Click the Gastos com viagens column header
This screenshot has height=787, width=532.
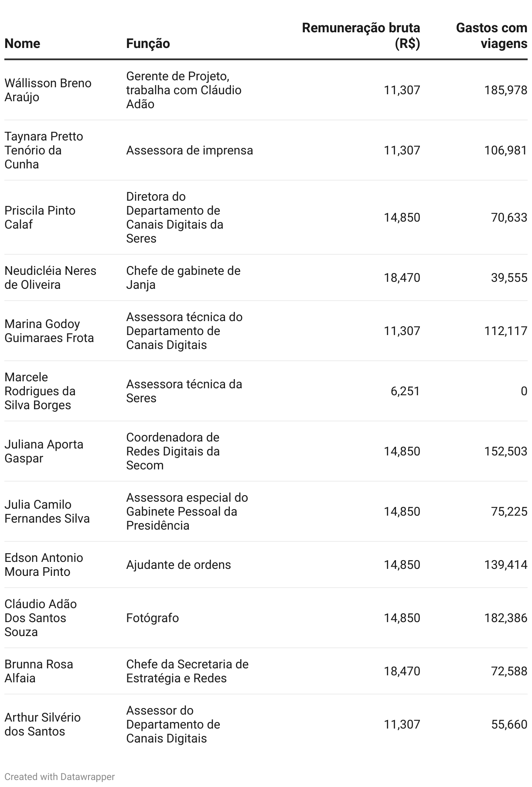coord(491,36)
